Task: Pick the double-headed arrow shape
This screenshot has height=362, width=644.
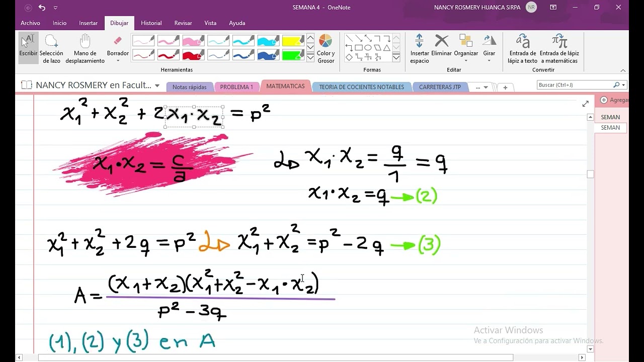Action: (368, 38)
